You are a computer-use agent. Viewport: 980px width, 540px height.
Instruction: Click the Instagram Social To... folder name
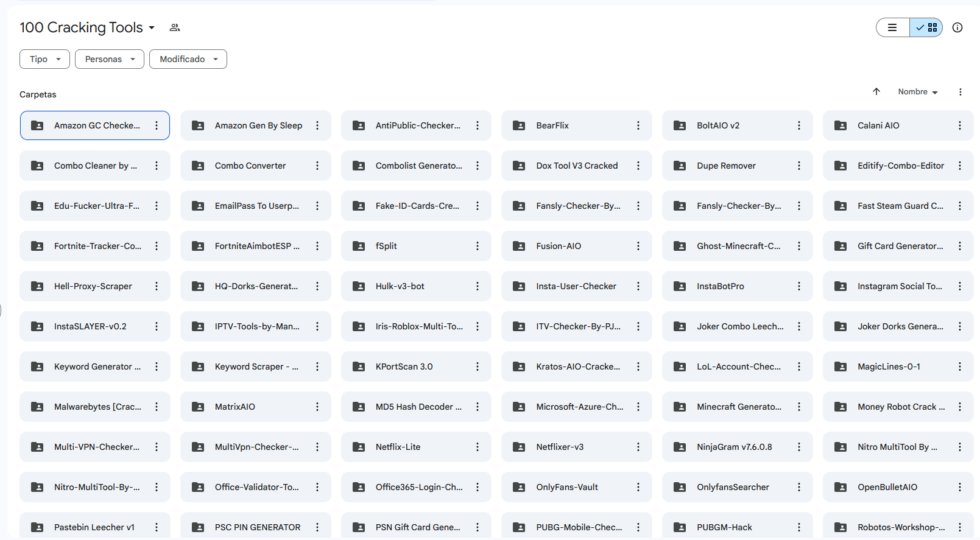click(x=900, y=286)
